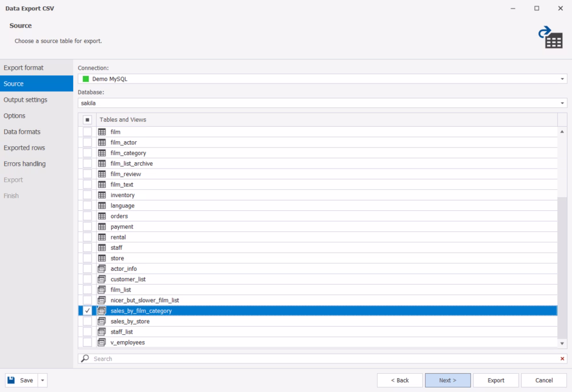The width and height of the screenshot is (572, 392).
Task: Click the magnifier icon in search box
Action: tap(85, 358)
